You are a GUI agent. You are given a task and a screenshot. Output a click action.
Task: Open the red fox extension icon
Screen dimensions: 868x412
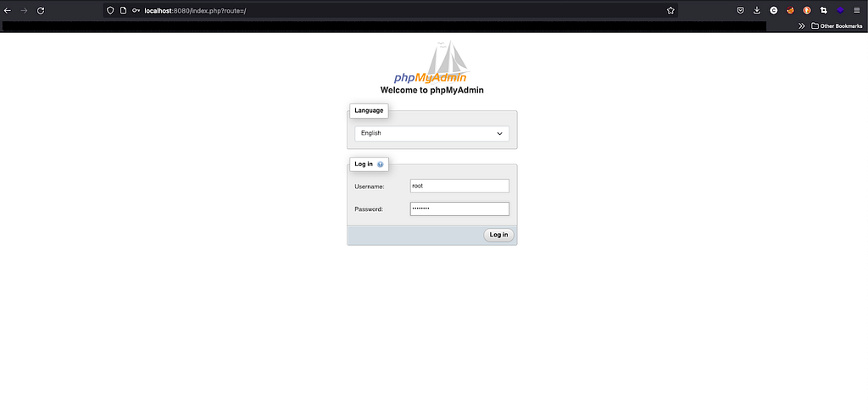click(x=791, y=10)
